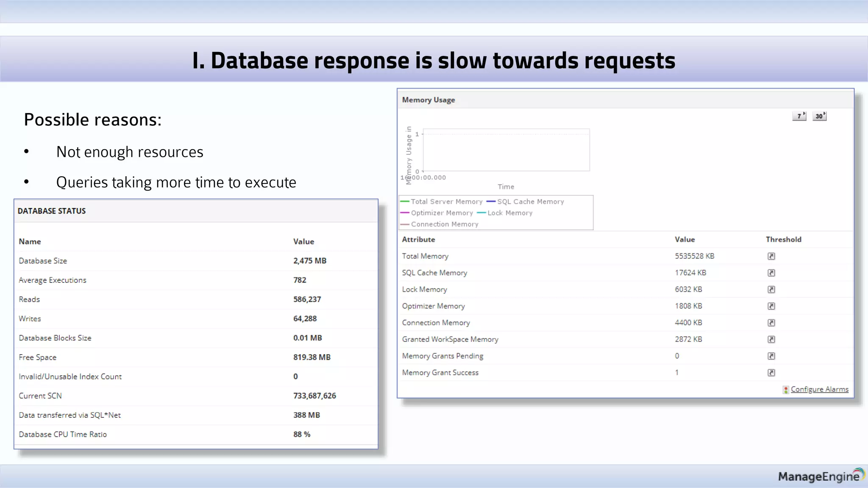This screenshot has width=868, height=488.
Task: Click the 'Not enough resources' bullet
Action: point(130,152)
